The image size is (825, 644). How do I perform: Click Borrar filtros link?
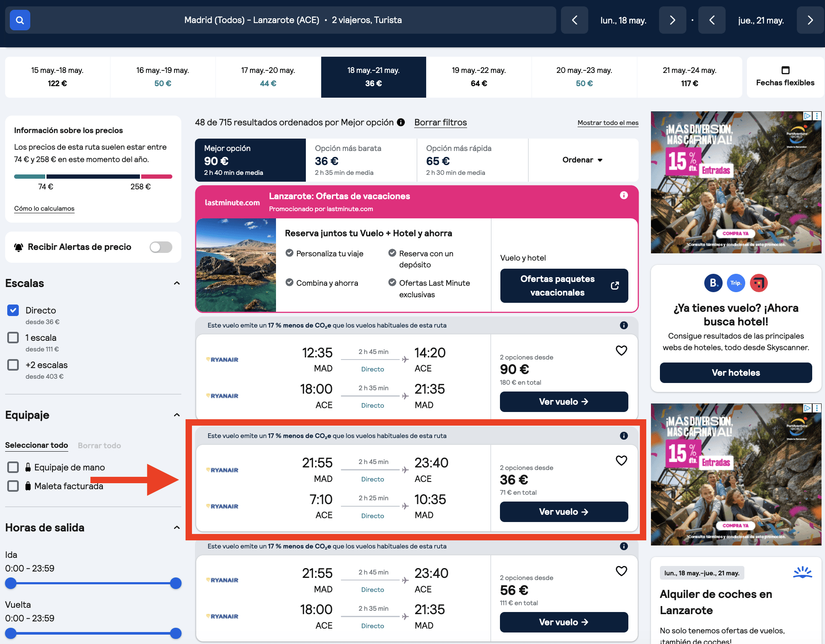point(441,122)
